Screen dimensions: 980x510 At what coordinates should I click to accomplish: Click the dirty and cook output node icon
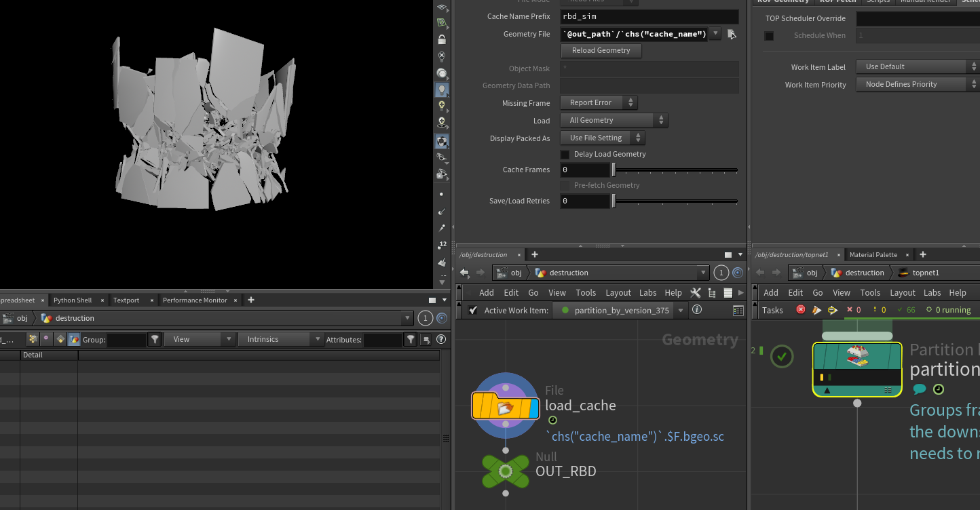point(816,310)
